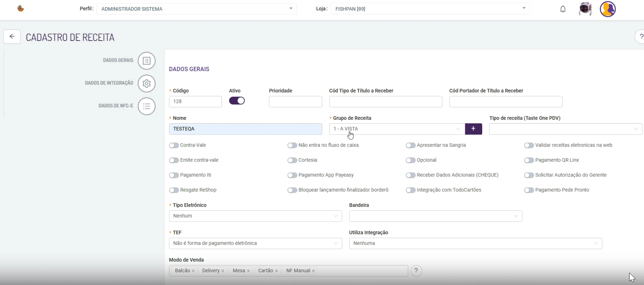This screenshot has width=644, height=285.
Task: Click the user profile avatar
Action: (x=607, y=9)
